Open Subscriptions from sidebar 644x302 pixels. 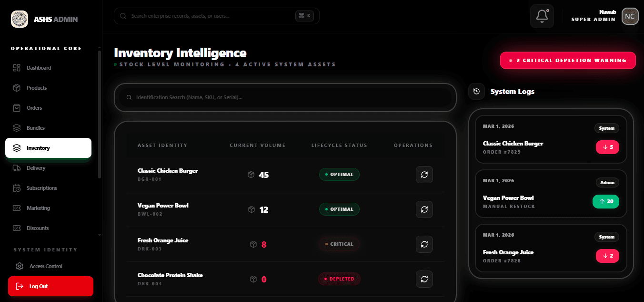[41, 188]
